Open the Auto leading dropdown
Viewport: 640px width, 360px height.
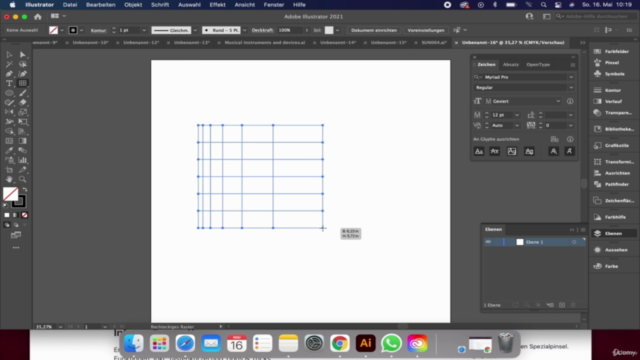(x=517, y=125)
